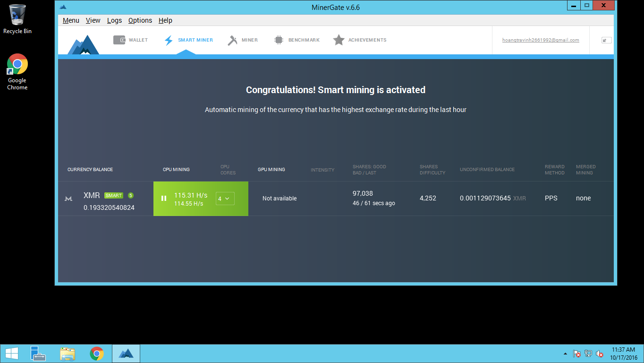Click the network tray icon
Screen dimensions: 644x363
(x=588, y=354)
